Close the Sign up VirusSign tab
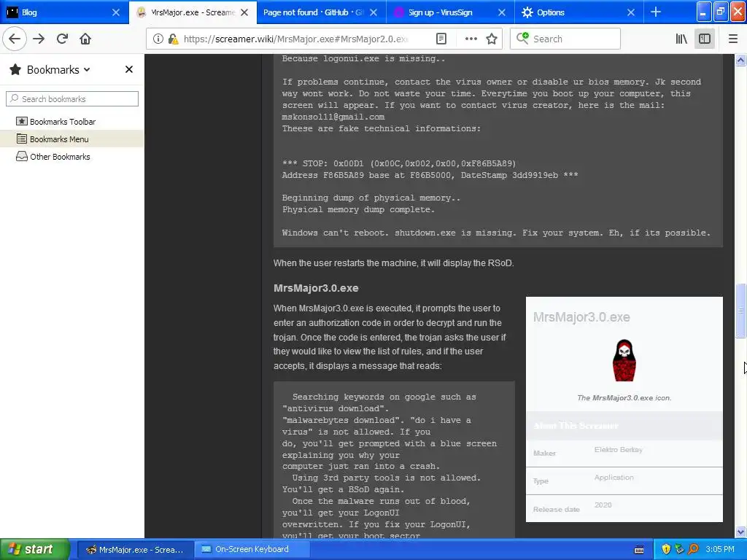 point(502,12)
